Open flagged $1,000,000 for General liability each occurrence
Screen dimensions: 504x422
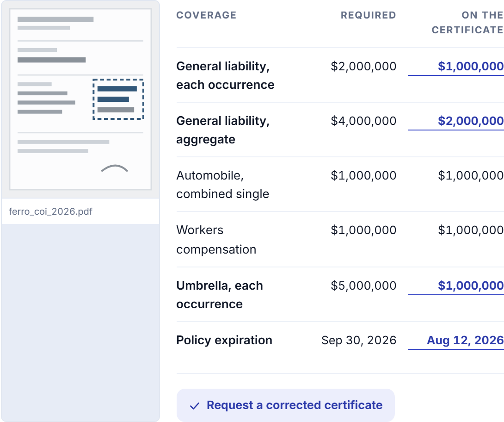click(471, 66)
